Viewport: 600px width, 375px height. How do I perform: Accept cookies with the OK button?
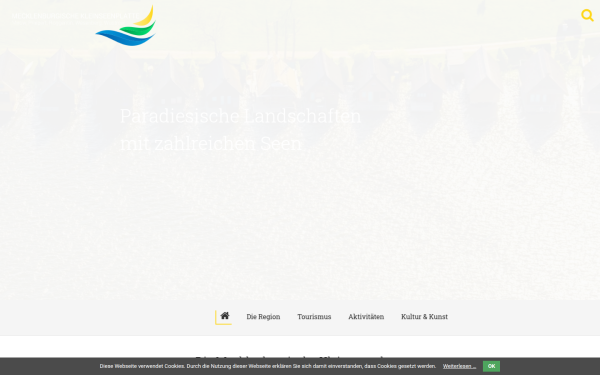point(491,366)
